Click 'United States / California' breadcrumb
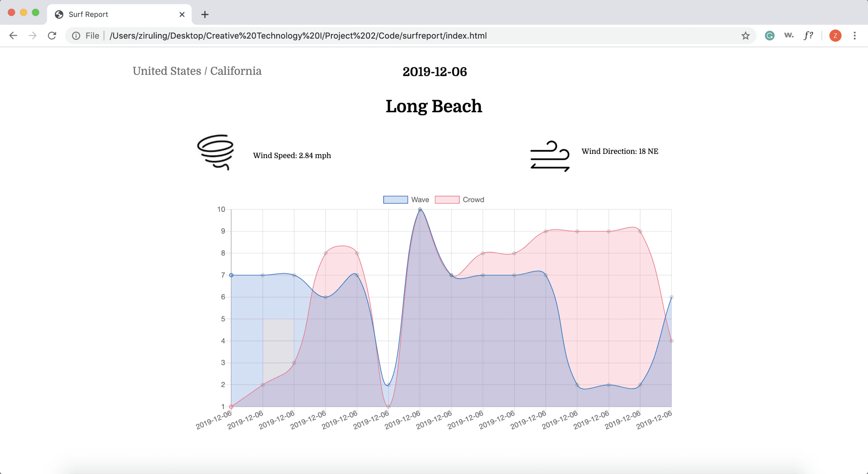The width and height of the screenshot is (868, 474). coord(197,71)
